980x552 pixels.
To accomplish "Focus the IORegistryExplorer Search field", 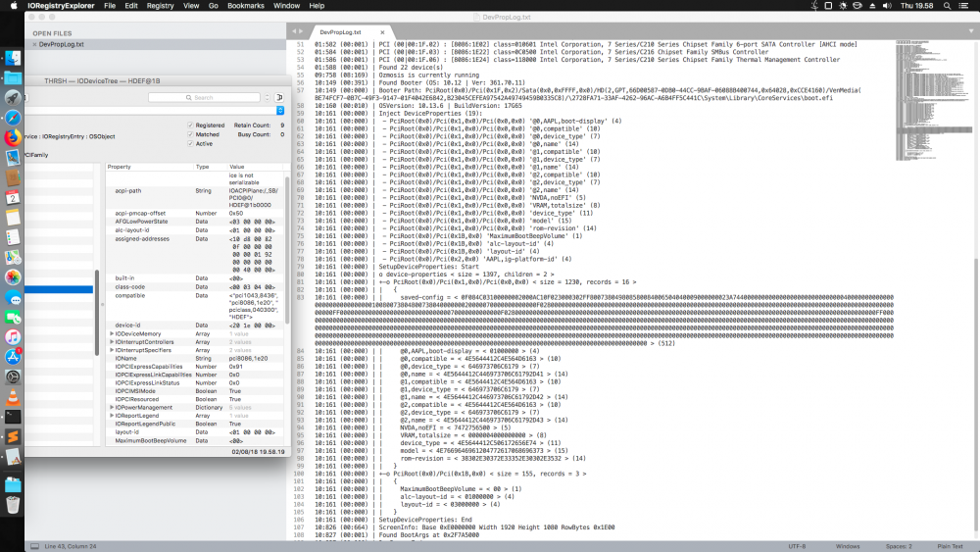I will (205, 97).
